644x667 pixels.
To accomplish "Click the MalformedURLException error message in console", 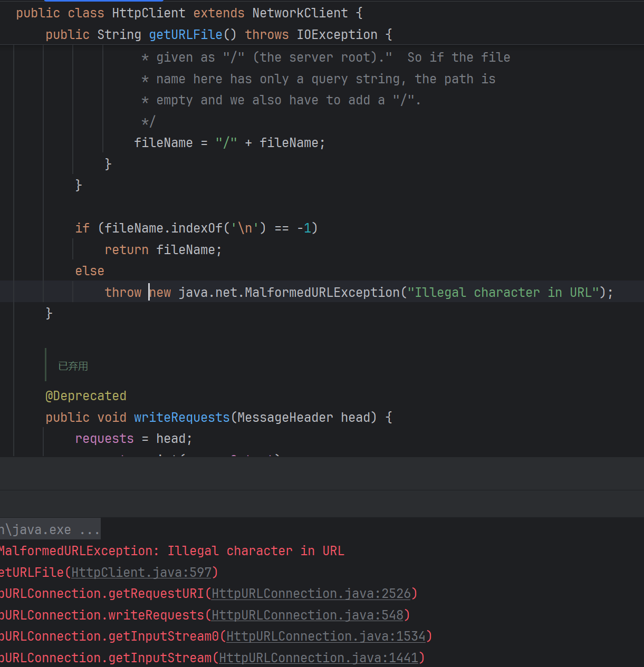I will point(171,551).
